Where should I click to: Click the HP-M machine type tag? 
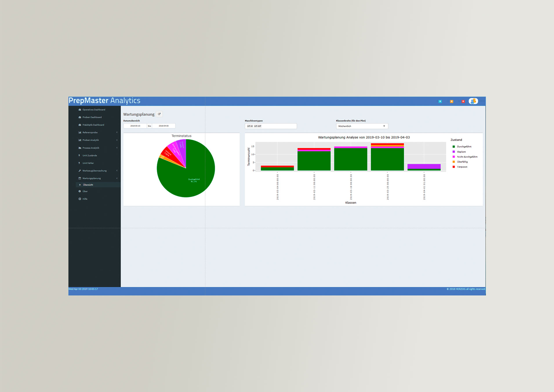click(x=250, y=126)
